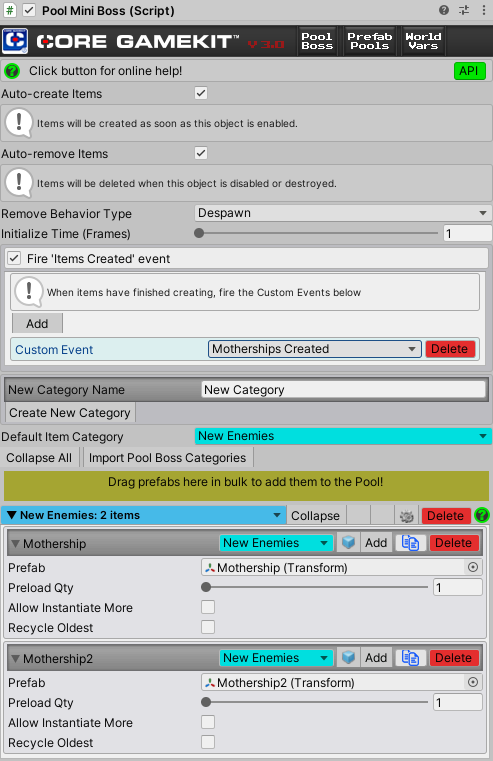Toggle Fire 'Items Created' event checkbox

pyautogui.click(x=15, y=258)
